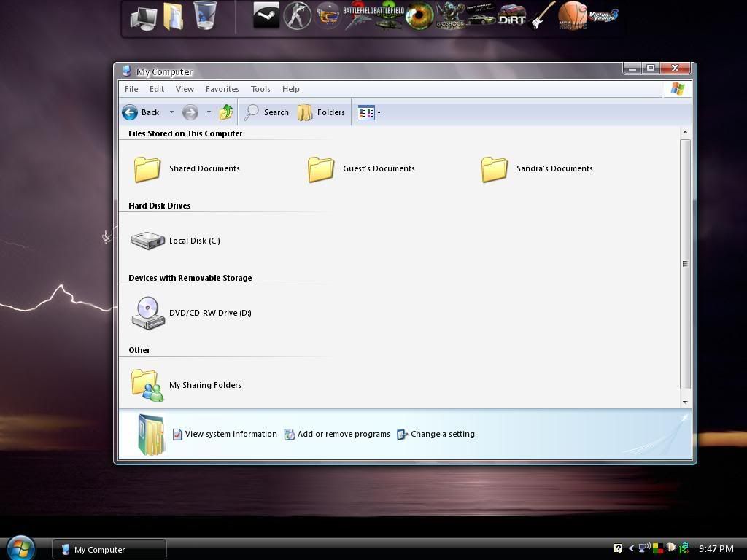The height and width of the screenshot is (560, 747).
Task: Show hidden tray icons with the arrow
Action: pos(631,548)
